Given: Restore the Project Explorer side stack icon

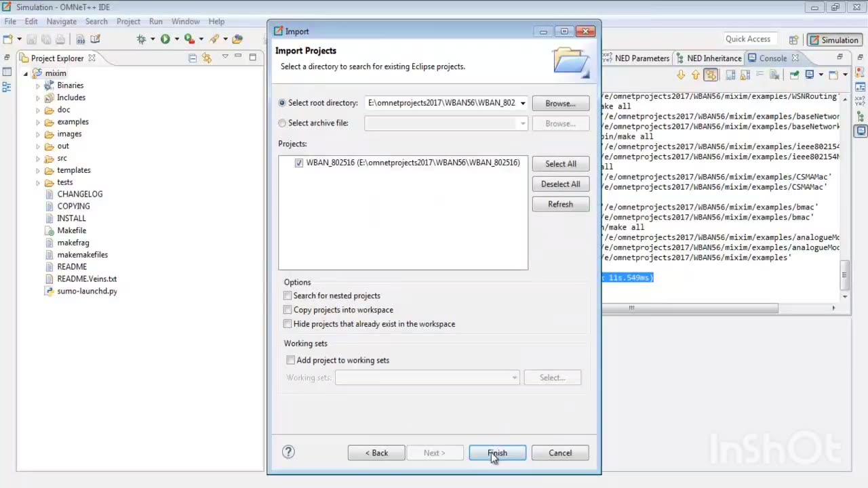Looking at the screenshot, I should 7,58.
